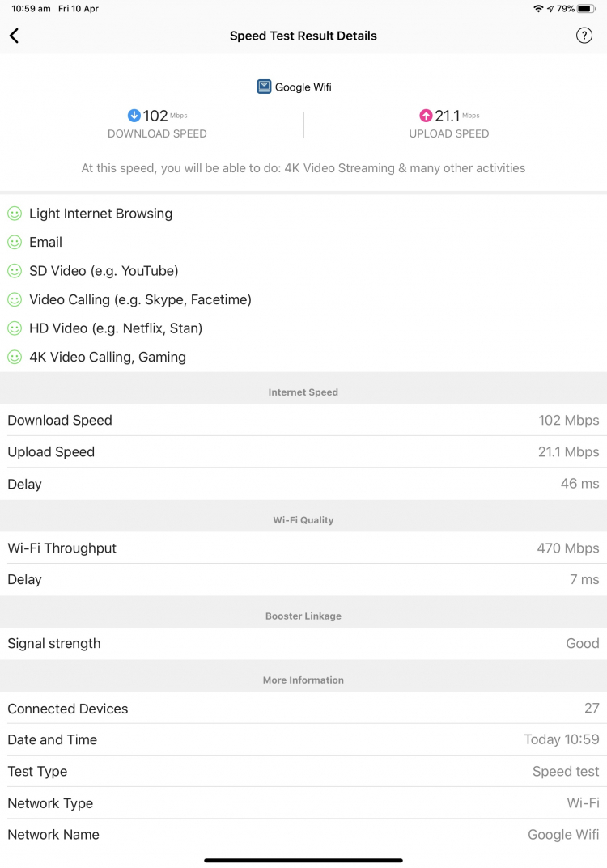Tap the back arrow icon
The image size is (607, 868).
pyautogui.click(x=15, y=36)
